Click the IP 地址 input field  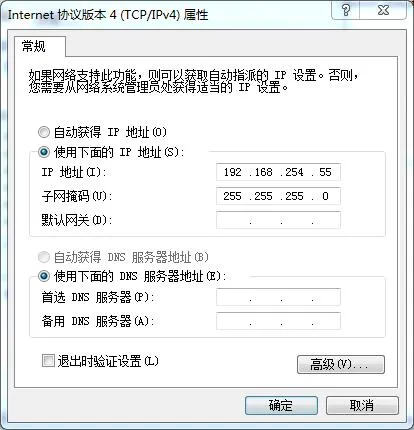(278, 172)
